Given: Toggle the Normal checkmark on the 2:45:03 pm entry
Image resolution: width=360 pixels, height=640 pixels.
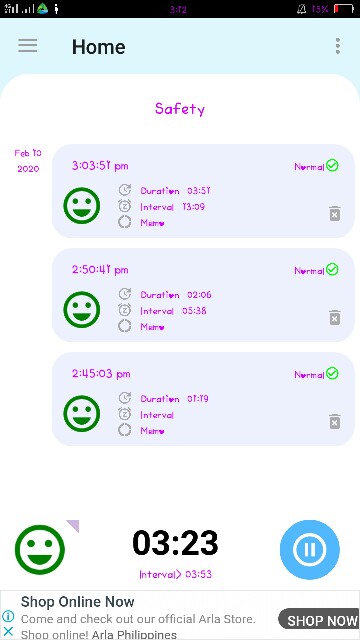Looking at the screenshot, I should (x=332, y=373).
